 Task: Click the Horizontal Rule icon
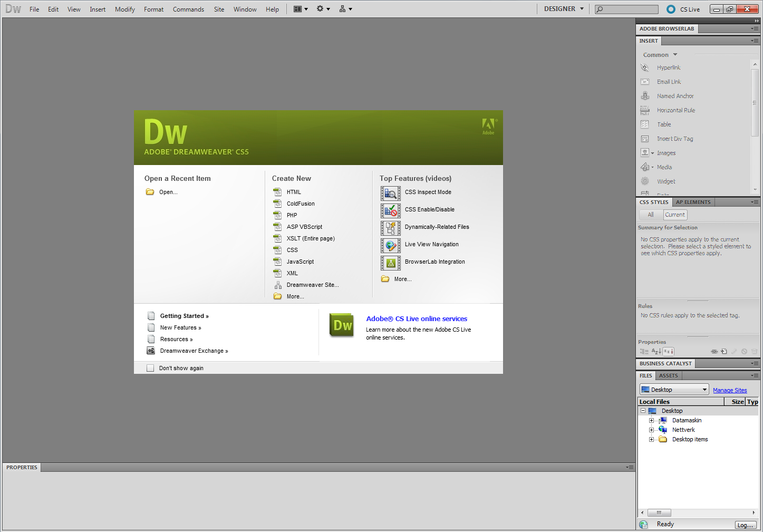pos(645,110)
